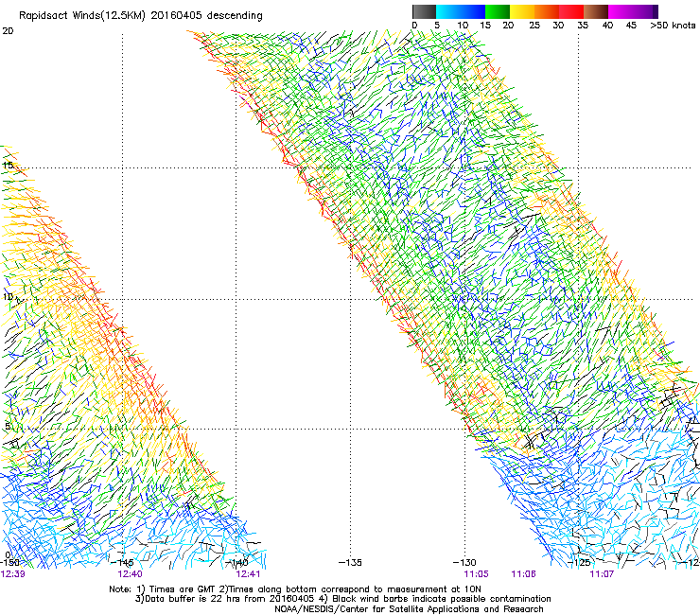Click the '35' legend scale label

[583, 26]
